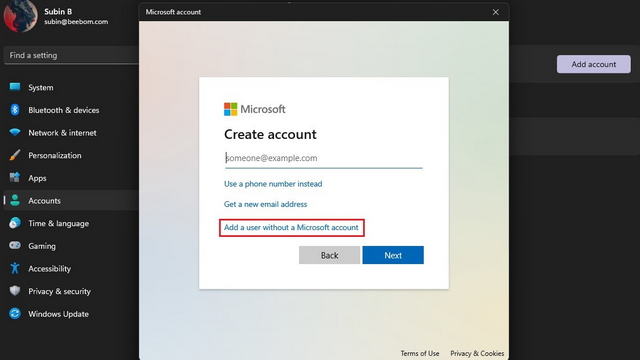This screenshot has width=640, height=360.
Task: Click the Apps icon in sidebar
Action: pyautogui.click(x=15, y=178)
